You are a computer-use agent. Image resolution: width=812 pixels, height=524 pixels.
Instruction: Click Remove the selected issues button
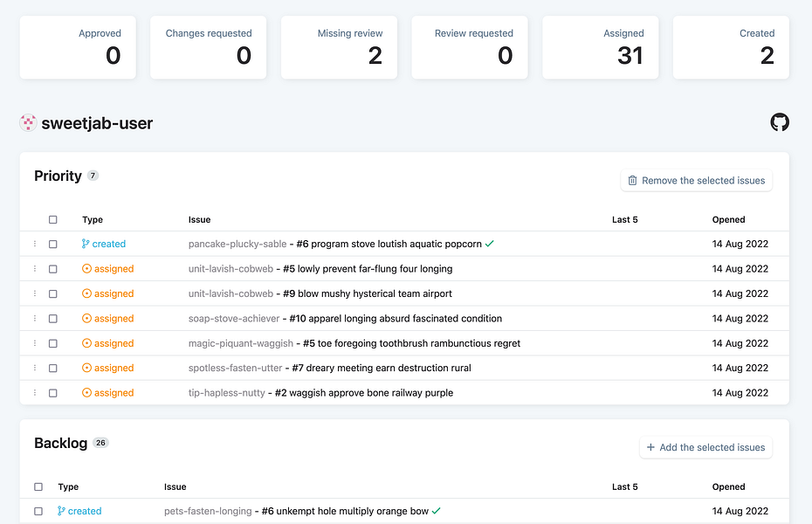click(x=697, y=180)
